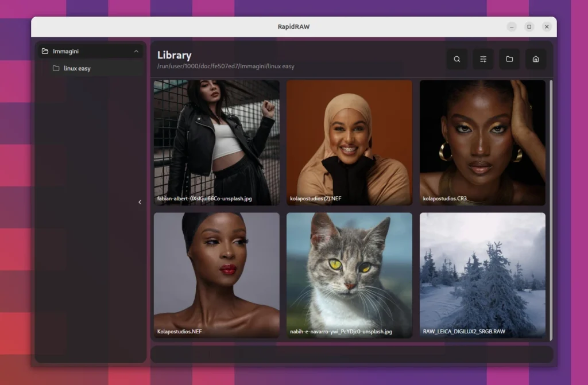This screenshot has width=588, height=385.
Task: Open fabian-albert-0XsKjui66Co-unsplash.jpg thumbnail
Action: [x=216, y=142]
